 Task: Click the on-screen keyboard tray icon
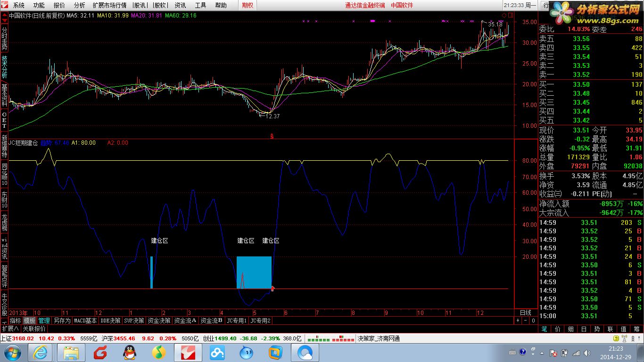click(512, 352)
